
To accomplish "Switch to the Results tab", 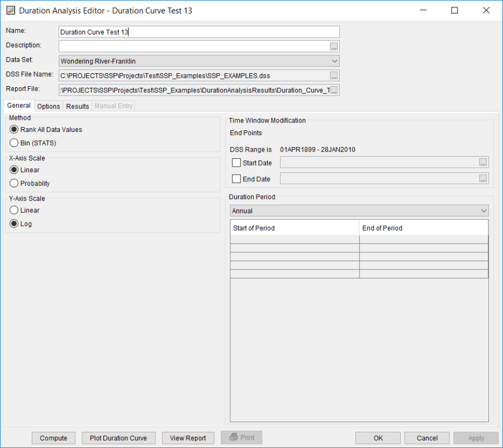I will (x=77, y=106).
